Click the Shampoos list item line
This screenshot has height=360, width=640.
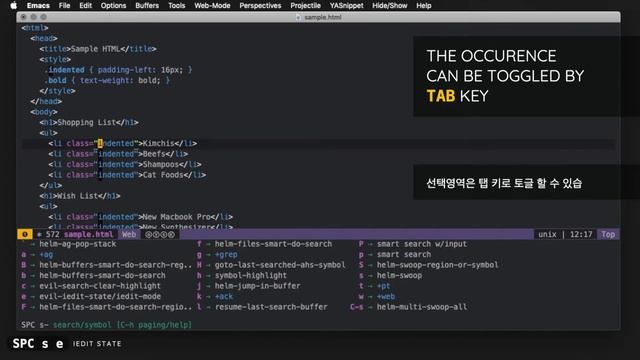[x=125, y=164]
